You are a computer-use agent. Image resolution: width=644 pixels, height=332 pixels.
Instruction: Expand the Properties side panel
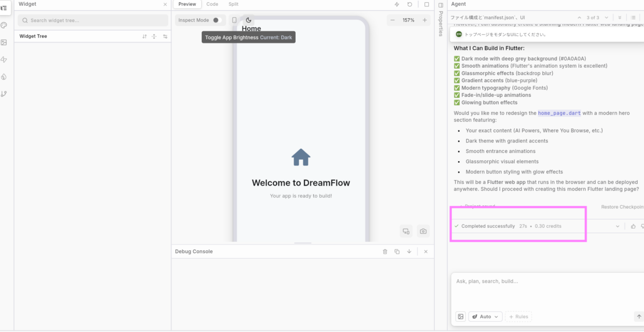(x=441, y=5)
